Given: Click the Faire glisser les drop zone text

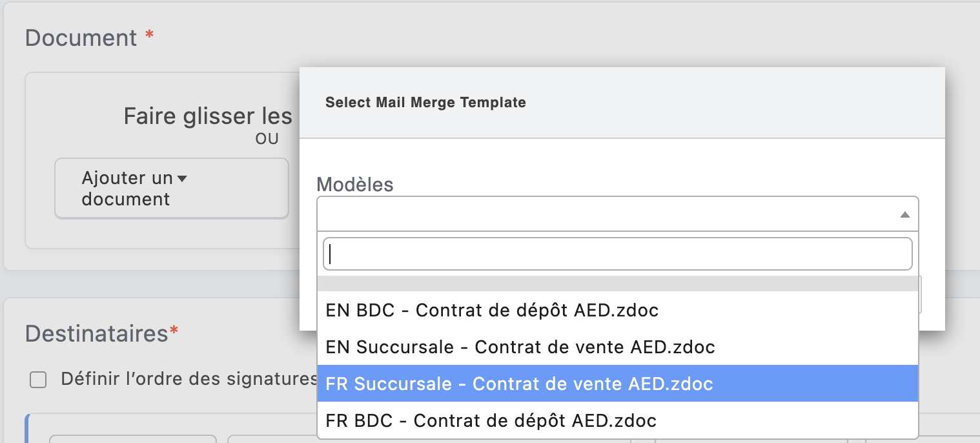Looking at the screenshot, I should pos(208,117).
